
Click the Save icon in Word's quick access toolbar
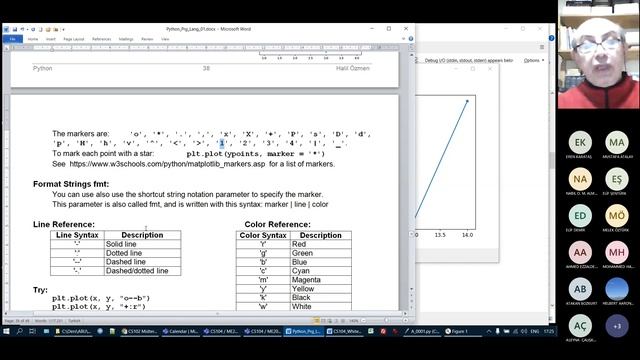click(15, 29)
